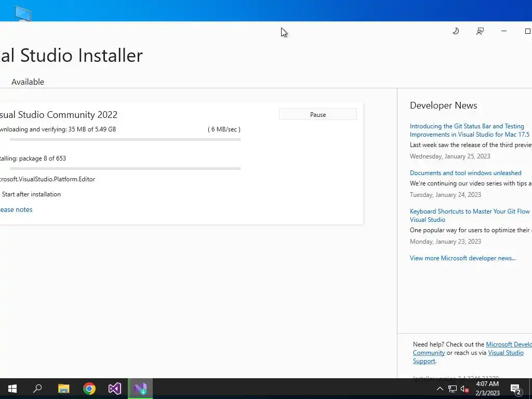Open the taskbar clock showing 4:07 AM
This screenshot has height=399, width=532.
click(x=487, y=389)
